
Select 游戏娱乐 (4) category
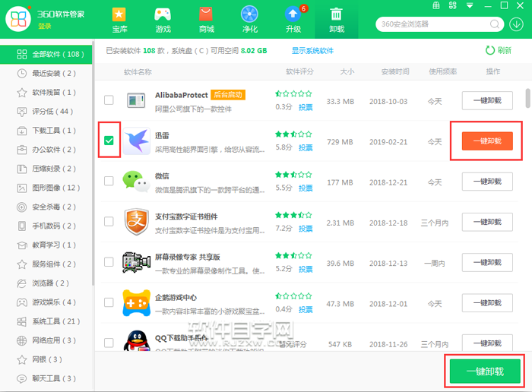(46, 302)
